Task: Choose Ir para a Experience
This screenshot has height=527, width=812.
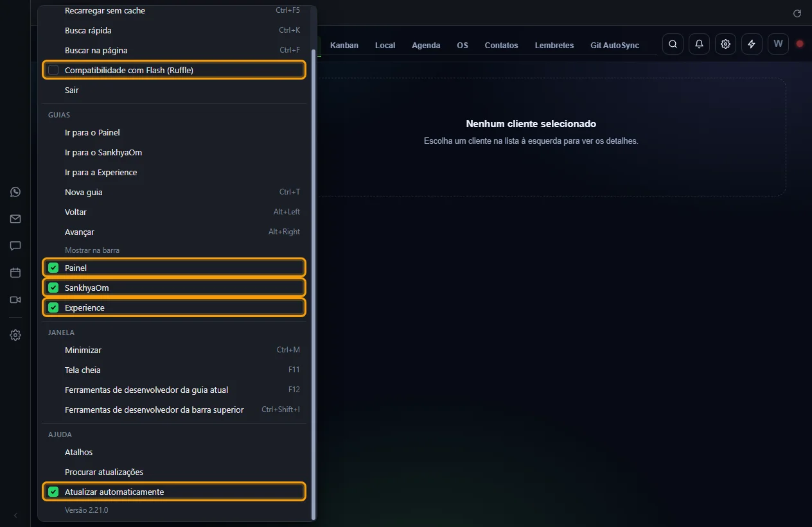Action: point(174,172)
